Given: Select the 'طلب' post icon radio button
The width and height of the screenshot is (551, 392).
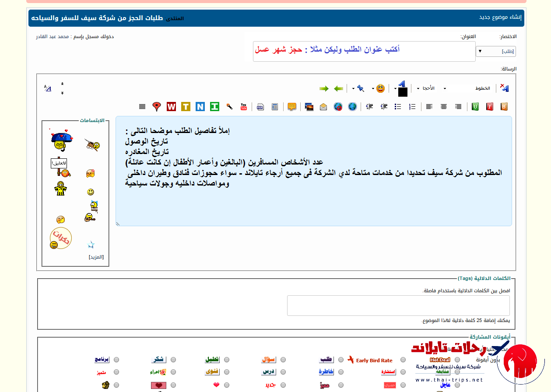Looking at the screenshot, I should (x=341, y=360).
